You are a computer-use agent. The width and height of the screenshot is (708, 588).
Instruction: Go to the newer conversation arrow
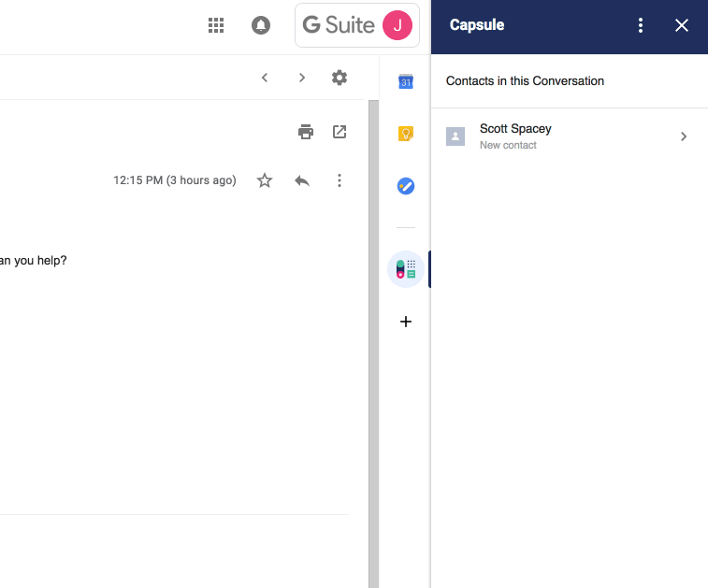[265, 78]
